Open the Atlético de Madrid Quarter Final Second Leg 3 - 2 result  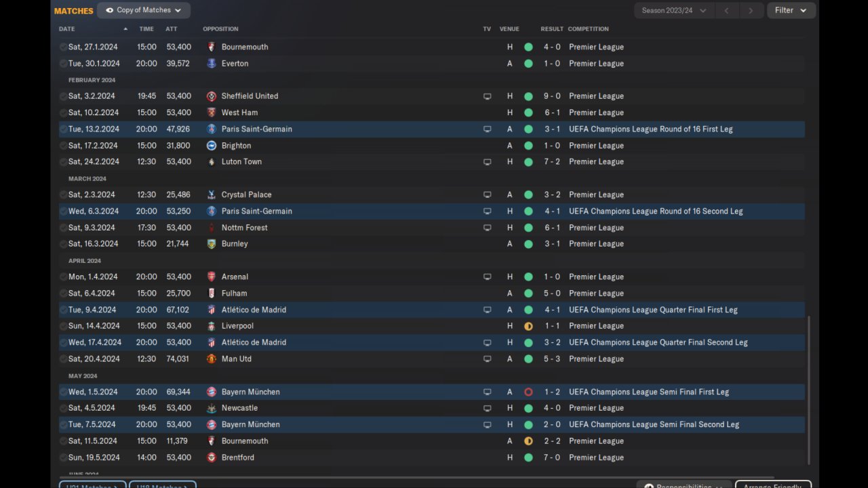[x=551, y=343]
